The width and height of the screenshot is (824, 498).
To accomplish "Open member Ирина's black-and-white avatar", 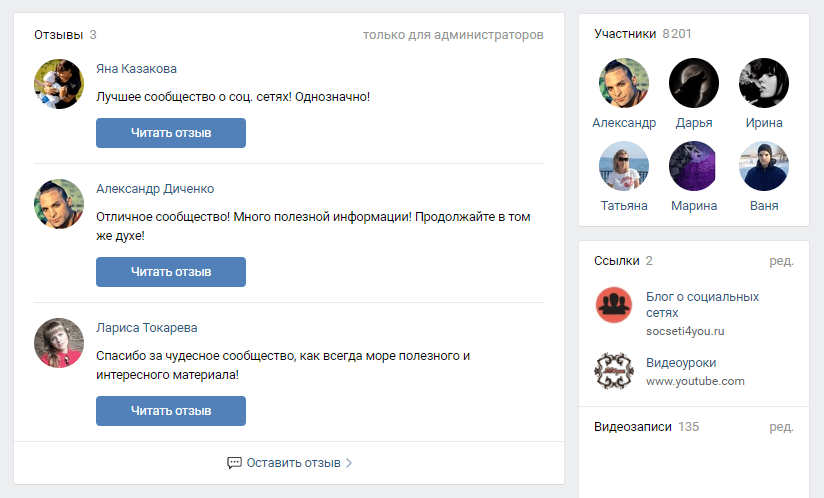I will [764, 83].
